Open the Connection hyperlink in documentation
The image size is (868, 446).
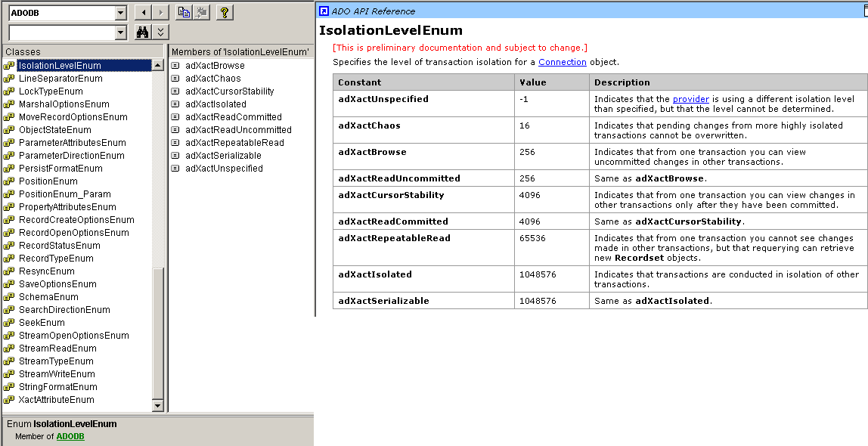coord(563,62)
